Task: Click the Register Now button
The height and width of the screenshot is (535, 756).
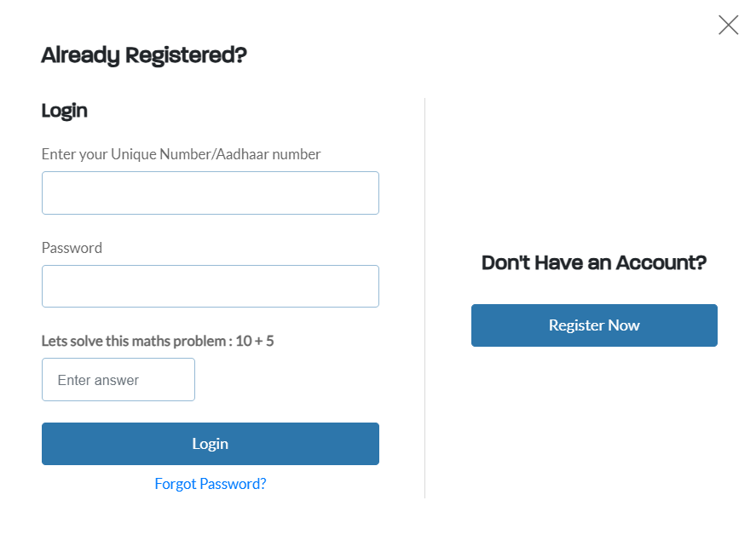Action: point(594,325)
